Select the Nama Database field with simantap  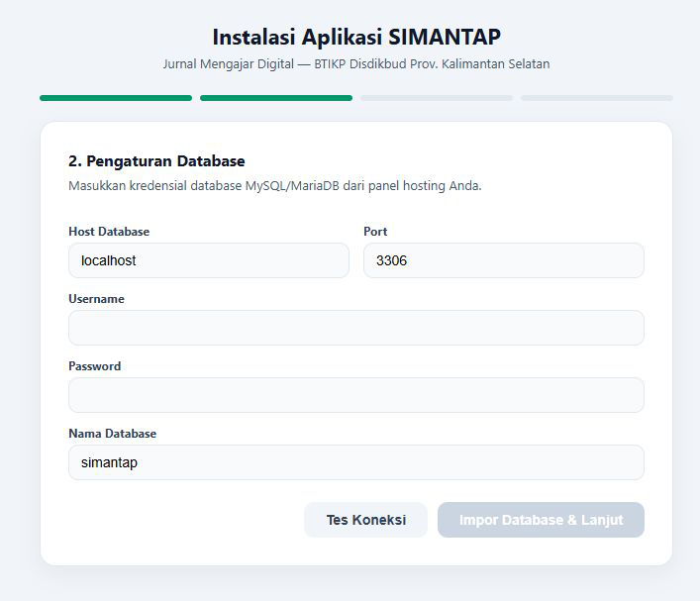point(356,462)
